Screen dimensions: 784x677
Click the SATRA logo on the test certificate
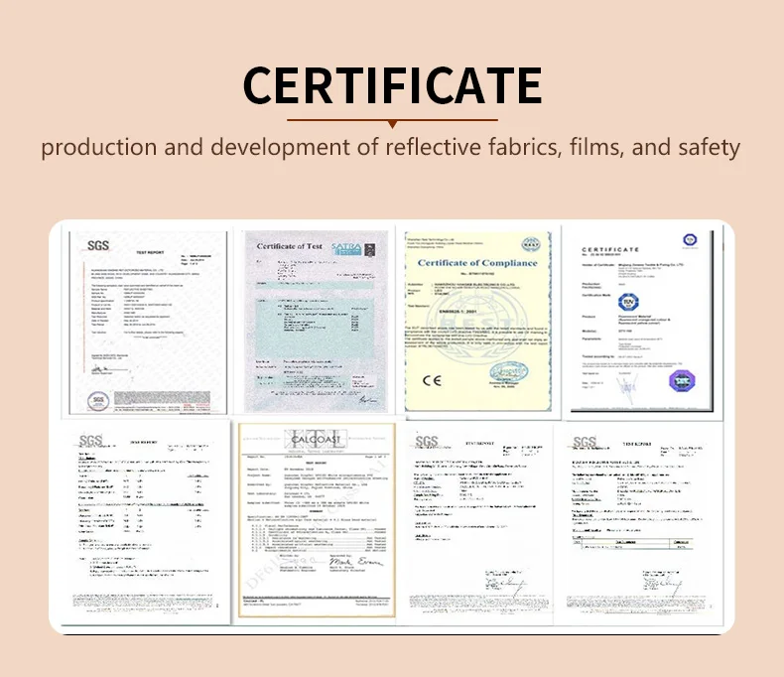tap(346, 248)
